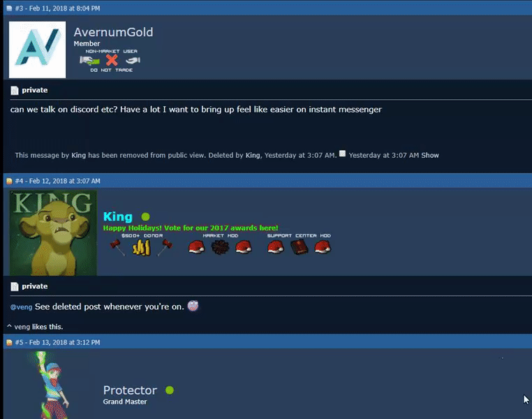Viewport: 532px width, 419px height.
Task: Click the private note icon under King
Action: click(x=15, y=287)
